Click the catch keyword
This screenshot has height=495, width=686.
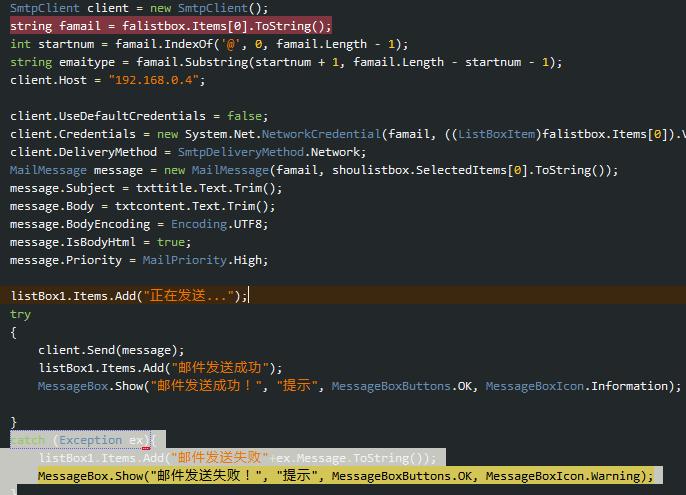(28, 440)
